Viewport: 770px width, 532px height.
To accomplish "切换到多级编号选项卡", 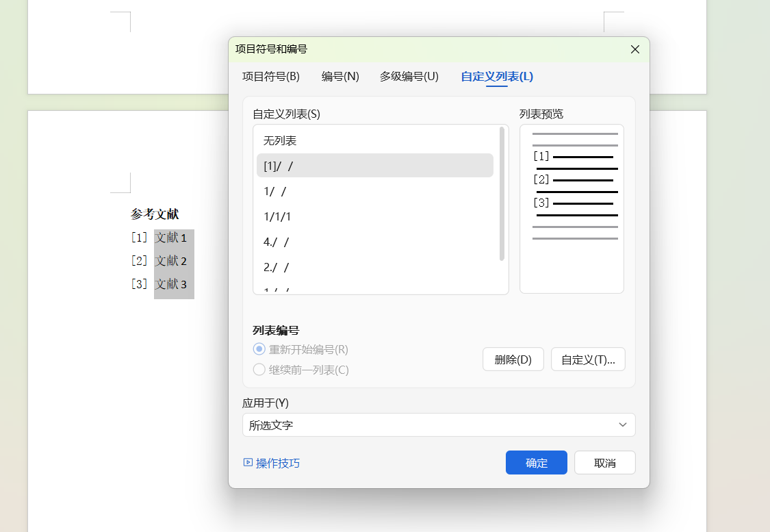I will (409, 77).
